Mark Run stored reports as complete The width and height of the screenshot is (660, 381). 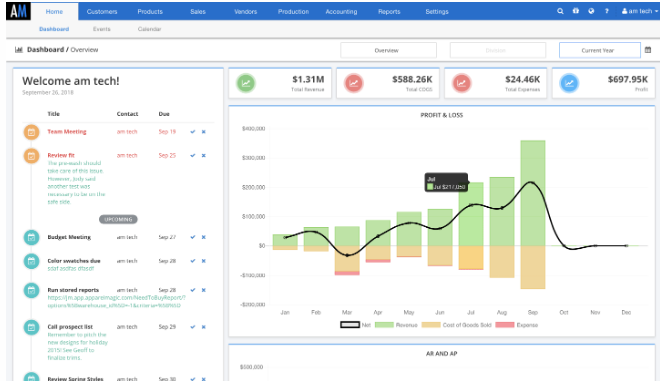193,290
